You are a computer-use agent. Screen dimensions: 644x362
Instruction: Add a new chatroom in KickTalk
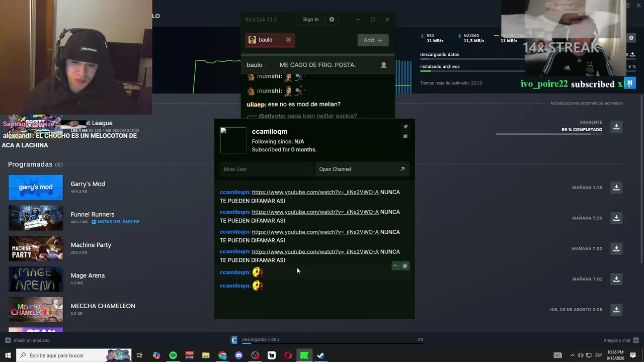click(373, 40)
